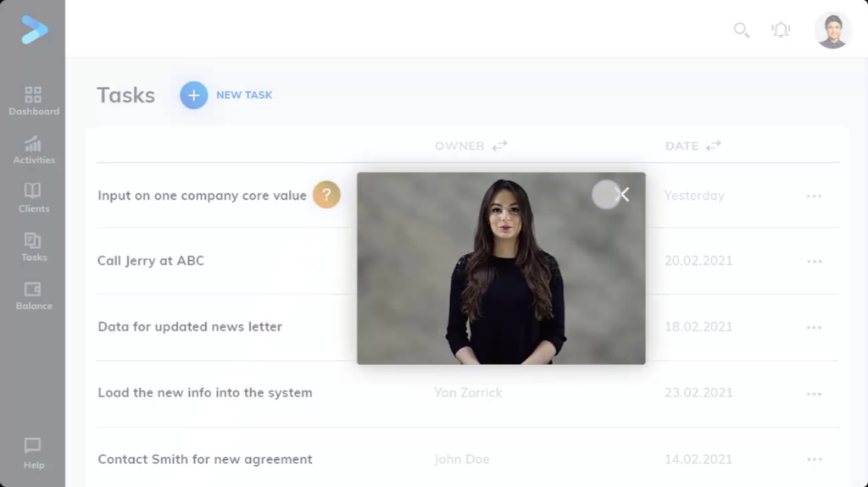This screenshot has width=868, height=487.
Task: Open task Call Jerry at ABC
Action: click(x=151, y=261)
